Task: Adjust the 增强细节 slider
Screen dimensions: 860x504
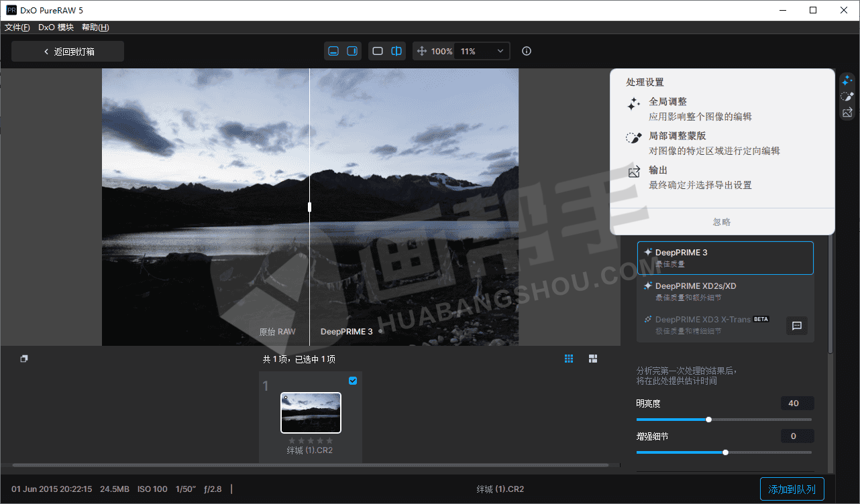Action: click(x=725, y=452)
